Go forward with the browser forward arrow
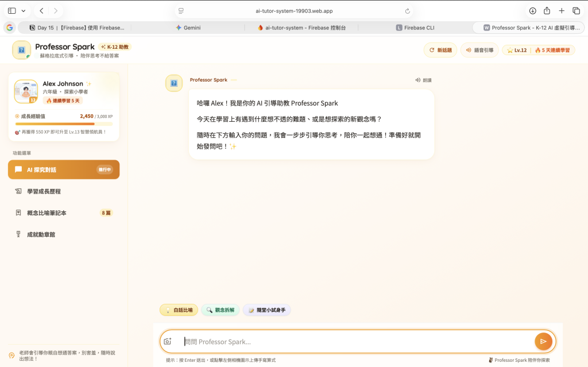 (56, 11)
